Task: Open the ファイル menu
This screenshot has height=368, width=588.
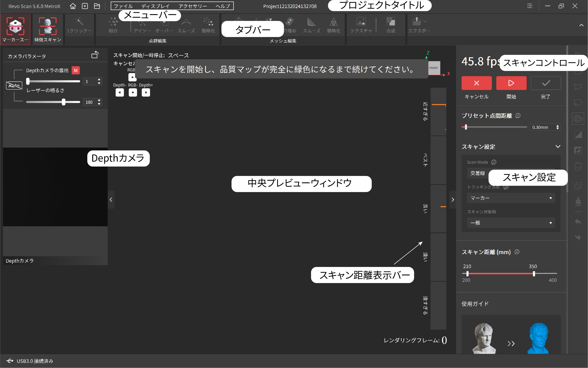Action: 123,6
